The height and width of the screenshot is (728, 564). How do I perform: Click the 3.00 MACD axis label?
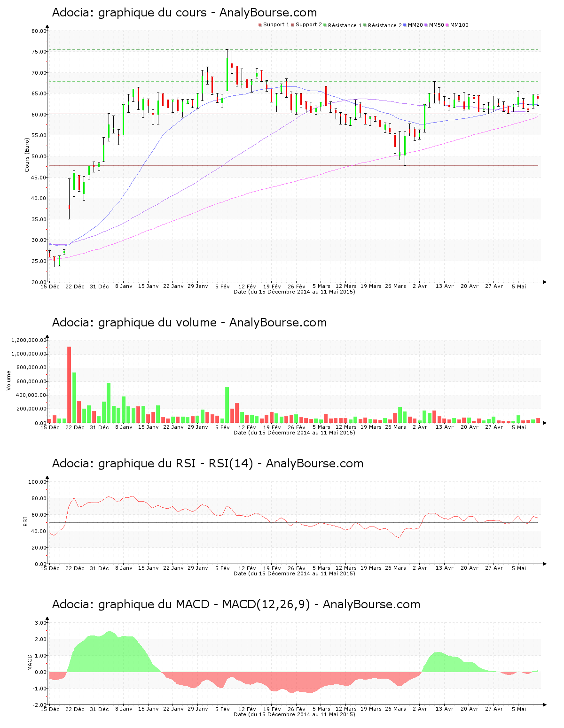point(41,623)
